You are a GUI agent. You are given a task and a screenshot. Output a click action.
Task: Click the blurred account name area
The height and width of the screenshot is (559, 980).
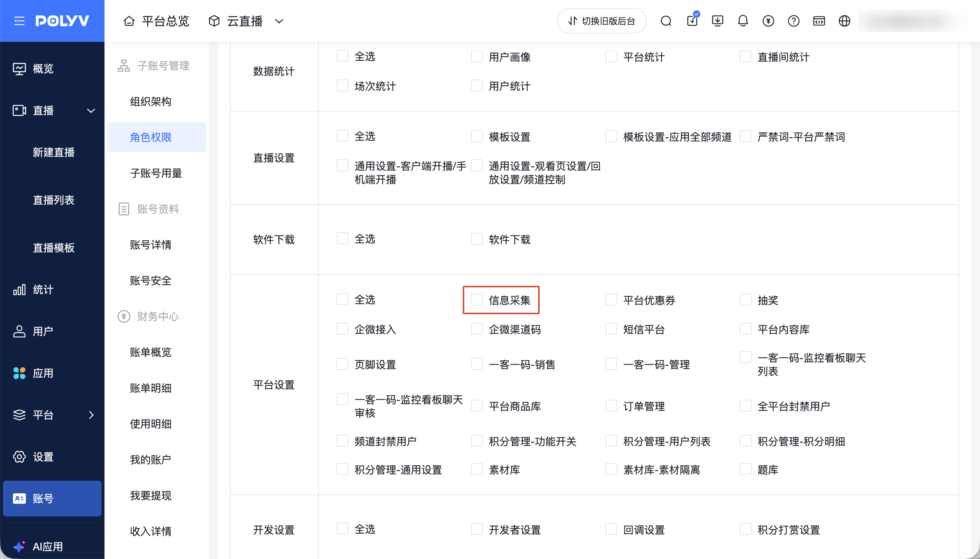coord(913,21)
